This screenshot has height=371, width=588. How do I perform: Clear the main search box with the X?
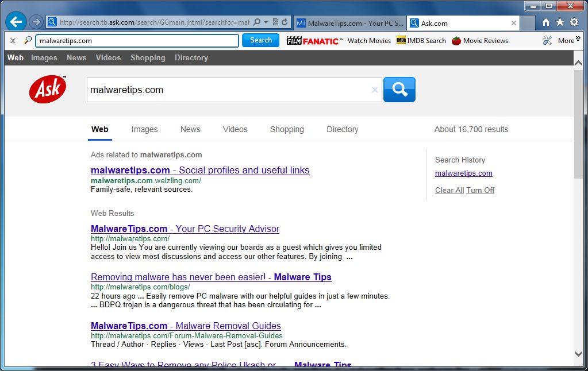click(375, 90)
